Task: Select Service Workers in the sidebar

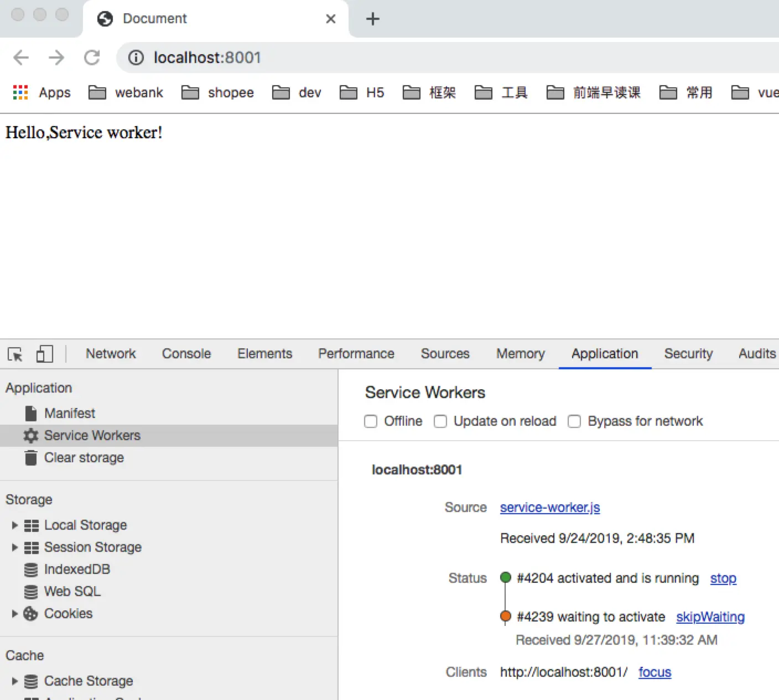Action: 169,436
